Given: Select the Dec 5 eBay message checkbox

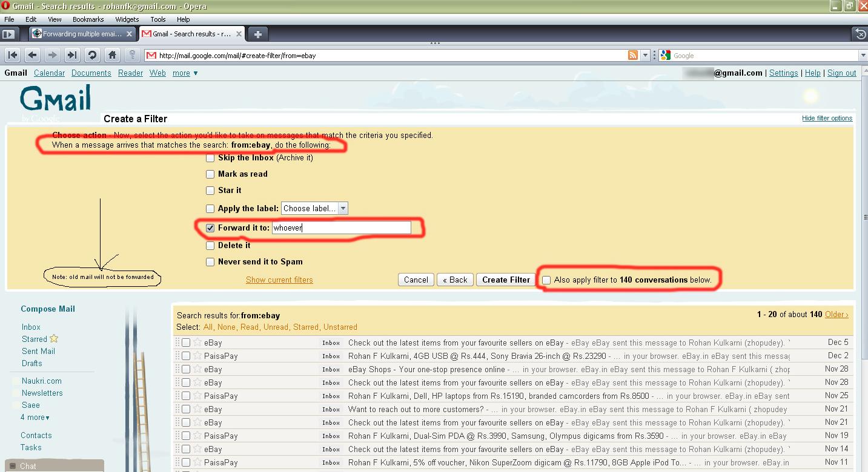Looking at the screenshot, I should click(x=186, y=343).
